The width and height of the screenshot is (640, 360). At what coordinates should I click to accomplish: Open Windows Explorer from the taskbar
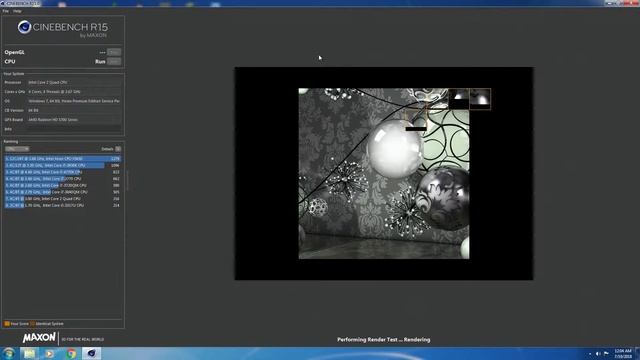[29, 353]
